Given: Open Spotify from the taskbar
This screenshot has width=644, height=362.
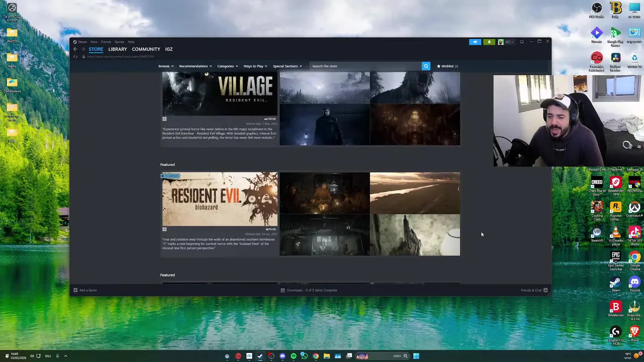Looking at the screenshot, I should coord(293,356).
